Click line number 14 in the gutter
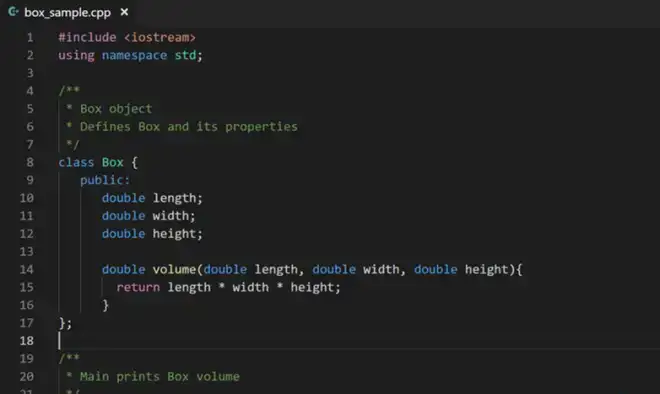 27,269
